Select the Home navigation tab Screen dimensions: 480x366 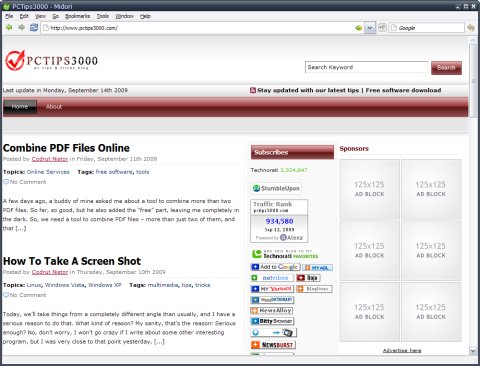tap(20, 107)
